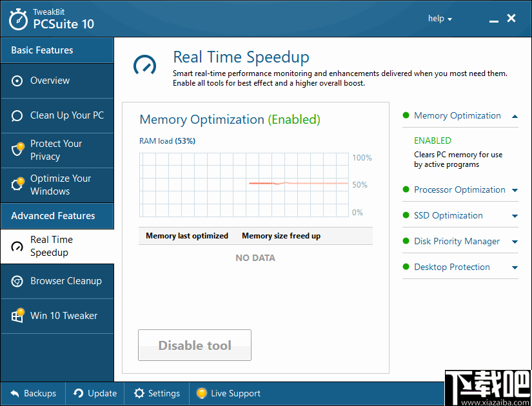Toggle the Desktop Protection status dot
The height and width of the screenshot is (406, 532).
click(x=406, y=267)
